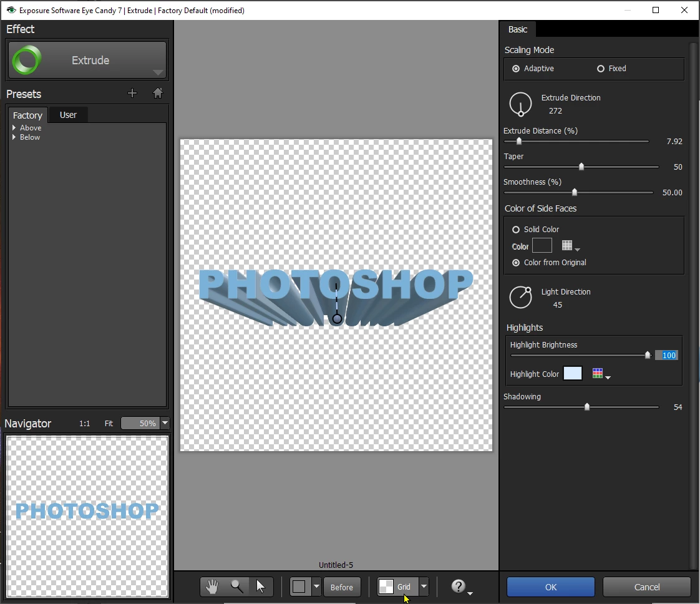
Task: Click Fit in the Navigator
Action: [109, 423]
